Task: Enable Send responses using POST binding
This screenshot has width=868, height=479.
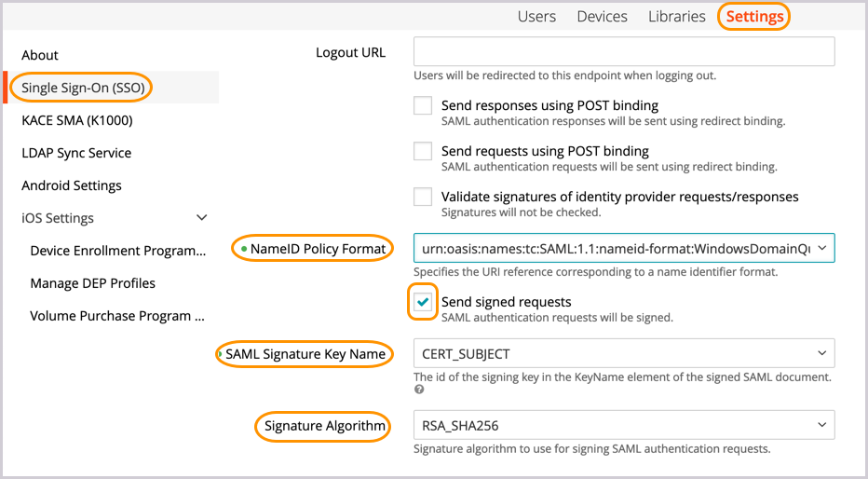Action: point(423,105)
